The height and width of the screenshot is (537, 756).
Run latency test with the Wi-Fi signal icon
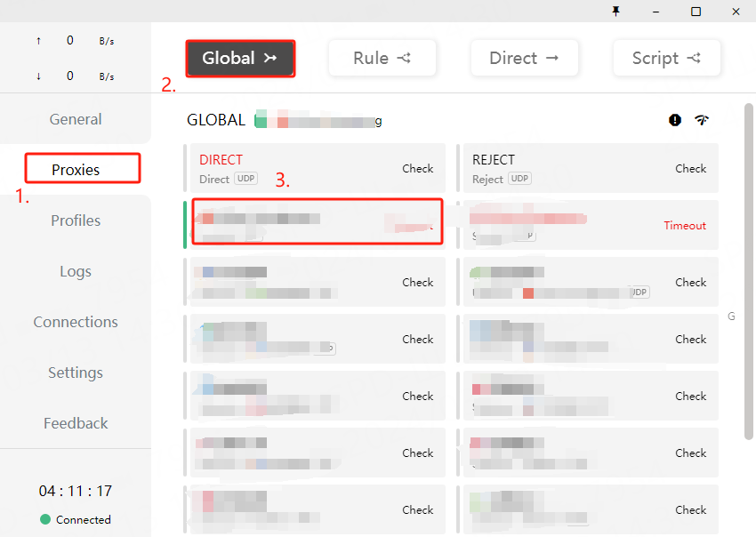702,120
